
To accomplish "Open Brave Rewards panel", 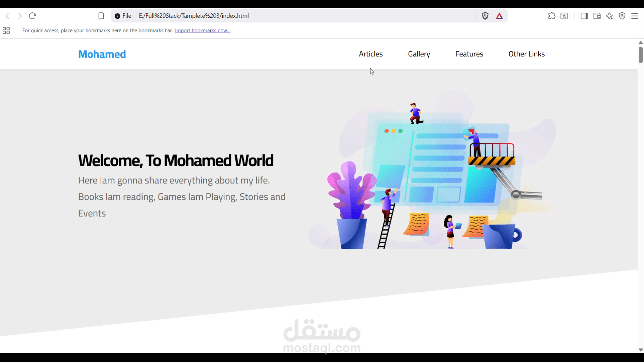I will [x=499, y=16].
